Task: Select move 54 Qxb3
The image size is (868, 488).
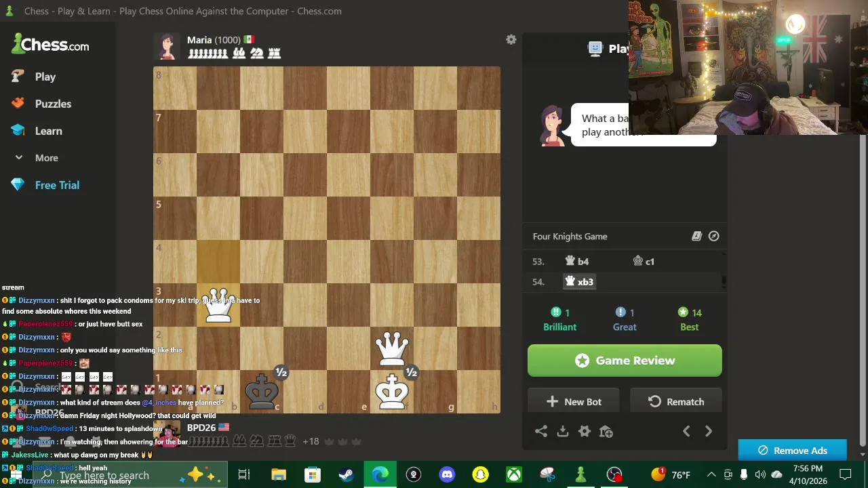Action: (x=579, y=282)
